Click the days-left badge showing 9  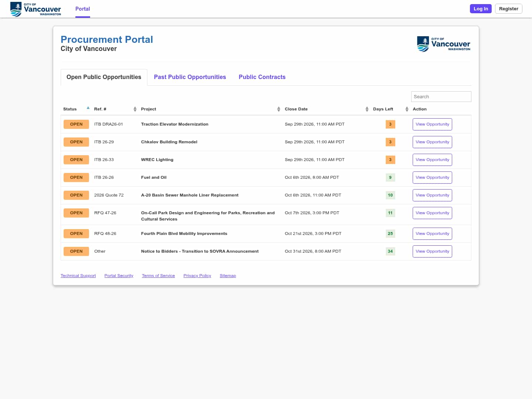tap(390, 177)
